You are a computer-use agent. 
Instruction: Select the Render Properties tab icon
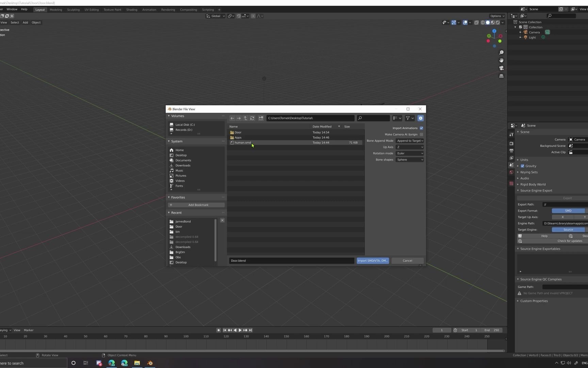tap(511, 143)
